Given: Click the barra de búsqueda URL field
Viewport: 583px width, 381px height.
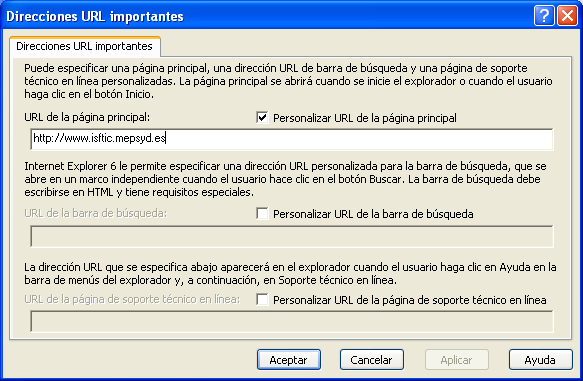Looking at the screenshot, I should tap(292, 236).
